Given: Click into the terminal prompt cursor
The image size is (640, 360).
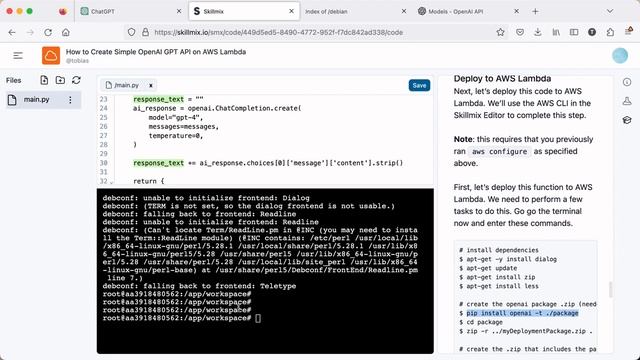Looking at the screenshot, I should click(x=258, y=318).
